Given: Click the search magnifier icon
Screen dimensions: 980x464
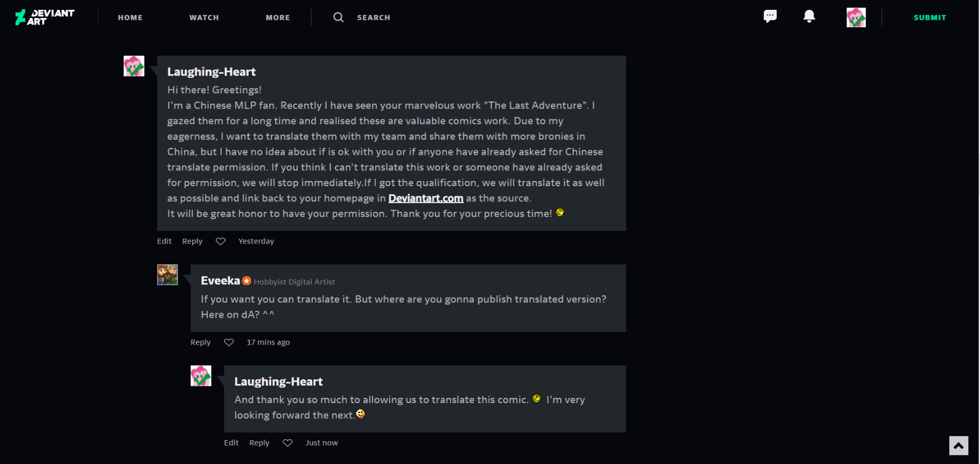Looking at the screenshot, I should click(338, 17).
